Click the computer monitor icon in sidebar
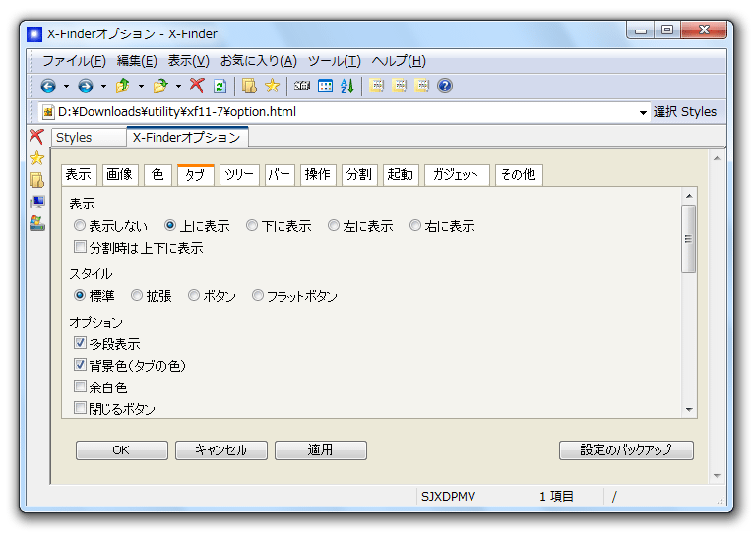The height and width of the screenshot is (536, 756). pos(37,202)
